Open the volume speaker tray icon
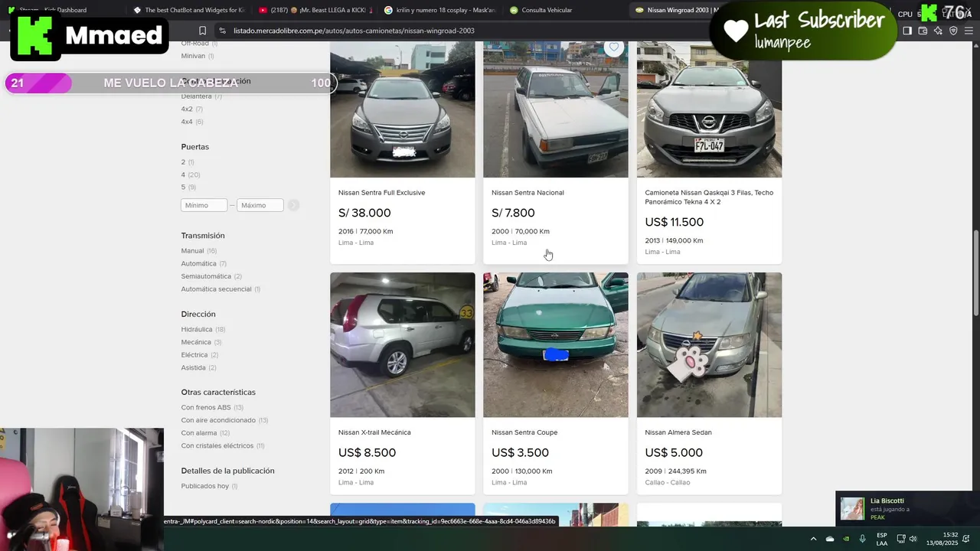Viewport: 980px width, 551px height. pyautogui.click(x=913, y=539)
